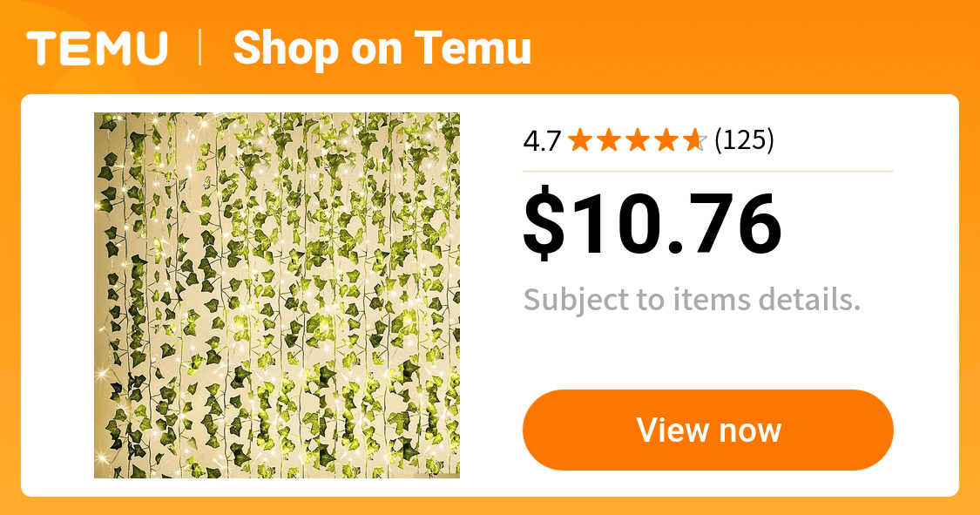Image resolution: width=980 pixels, height=515 pixels.
Task: Click the partially filled fifth star
Action: [x=694, y=139]
